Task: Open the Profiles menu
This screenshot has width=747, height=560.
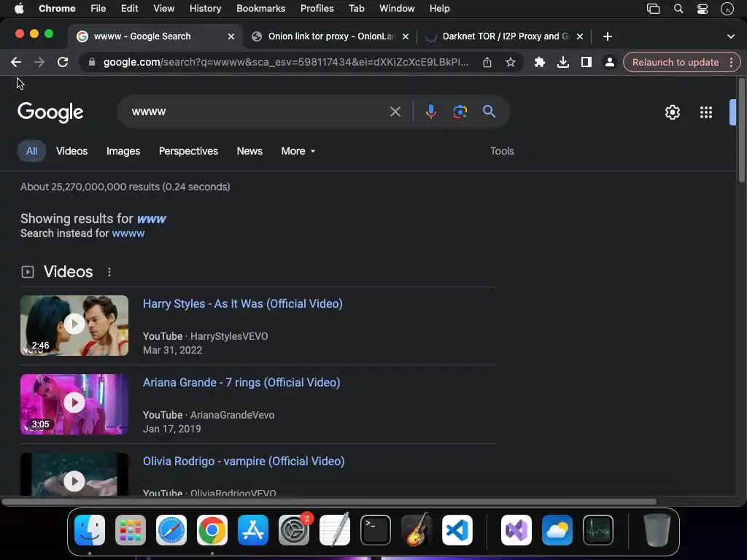Action: (317, 9)
